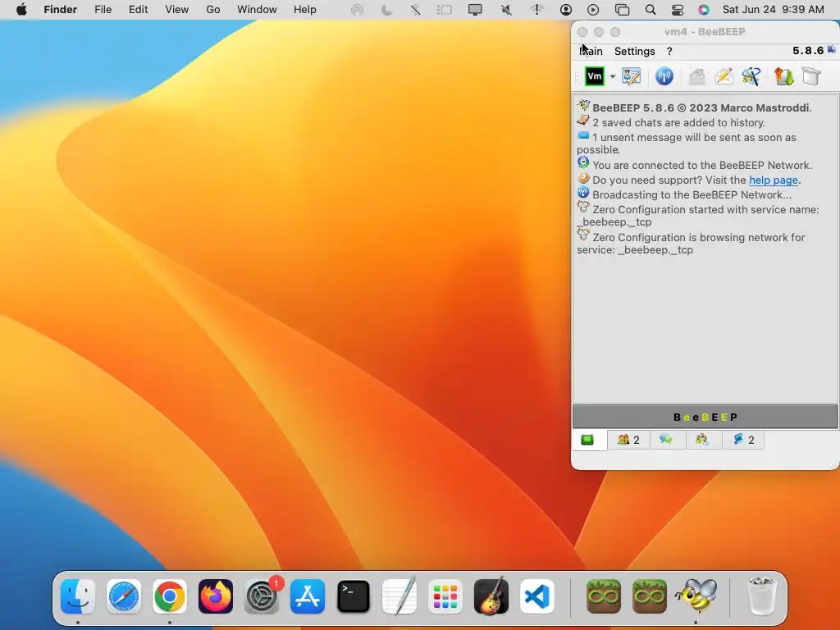Launch Safari from the Dock
840x630 pixels.
coord(124,596)
